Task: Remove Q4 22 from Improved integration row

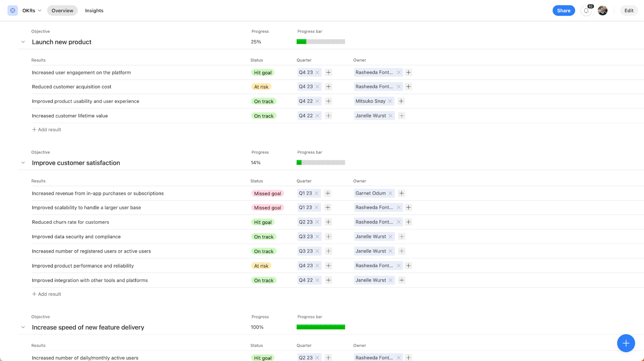Action: [x=318, y=280]
